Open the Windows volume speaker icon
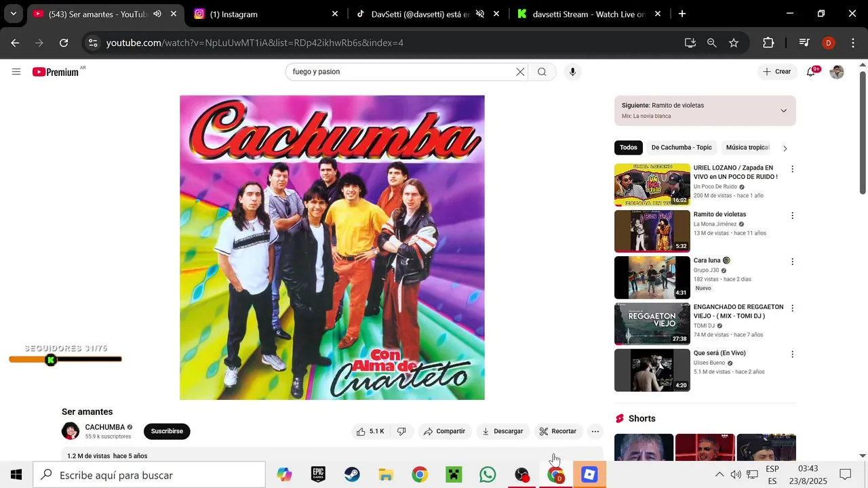Screen dimensions: 868x488 [x=736, y=474]
